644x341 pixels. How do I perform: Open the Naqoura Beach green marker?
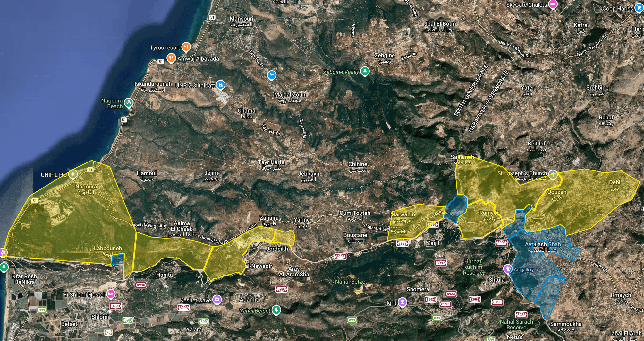[129, 103]
